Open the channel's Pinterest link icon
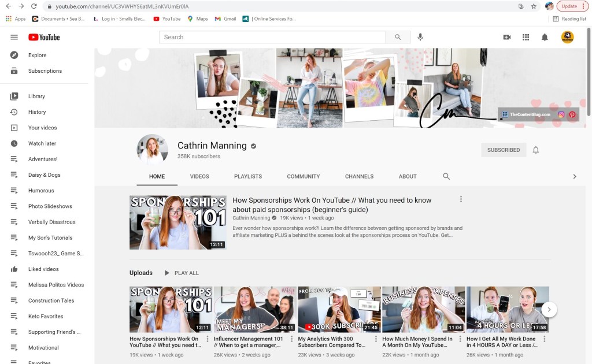 pyautogui.click(x=572, y=114)
